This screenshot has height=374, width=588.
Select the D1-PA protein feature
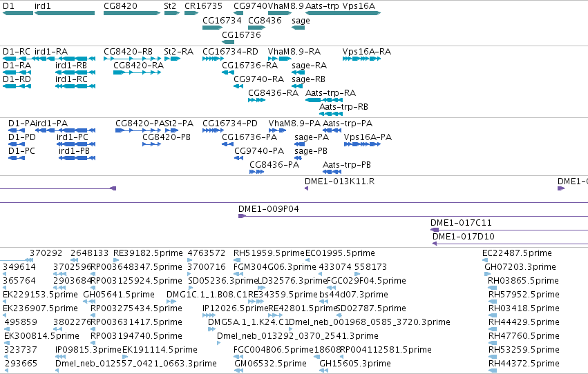pyautogui.click(x=17, y=130)
